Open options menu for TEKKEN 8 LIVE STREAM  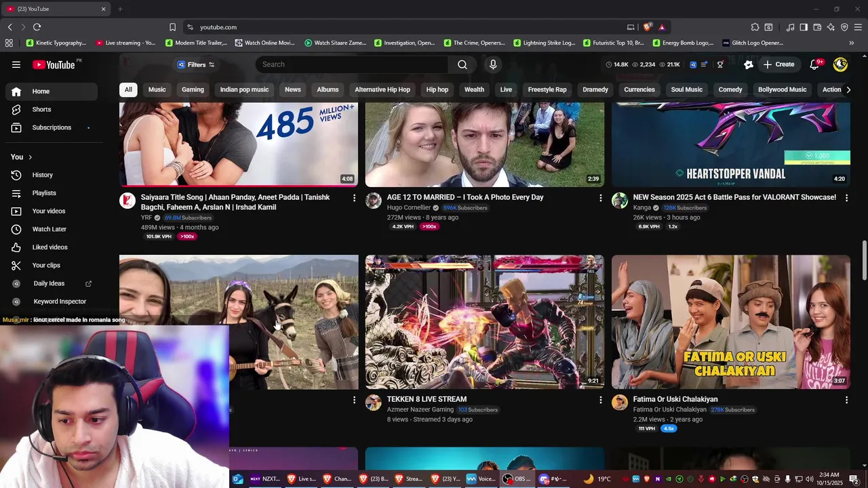(x=600, y=400)
